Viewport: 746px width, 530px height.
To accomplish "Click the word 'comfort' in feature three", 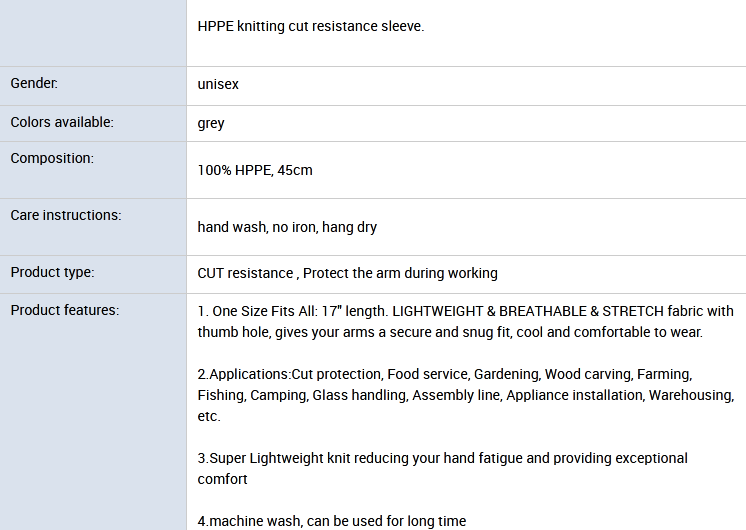I will click(x=222, y=479).
